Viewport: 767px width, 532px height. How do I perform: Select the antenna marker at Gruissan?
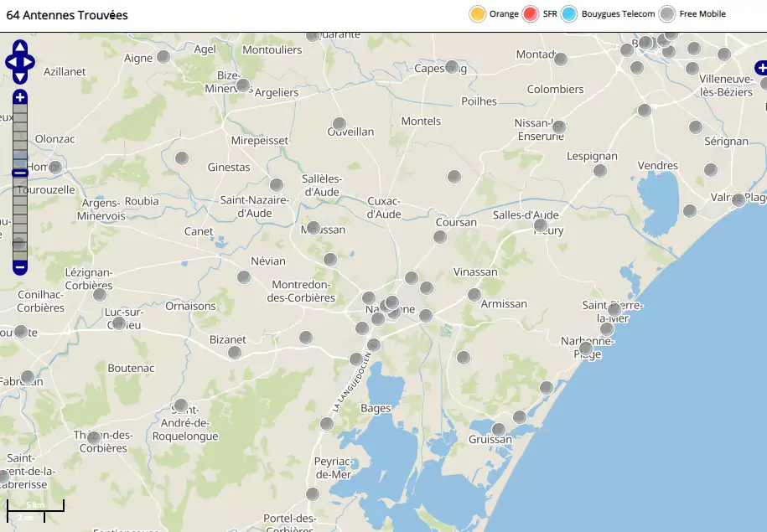point(499,430)
